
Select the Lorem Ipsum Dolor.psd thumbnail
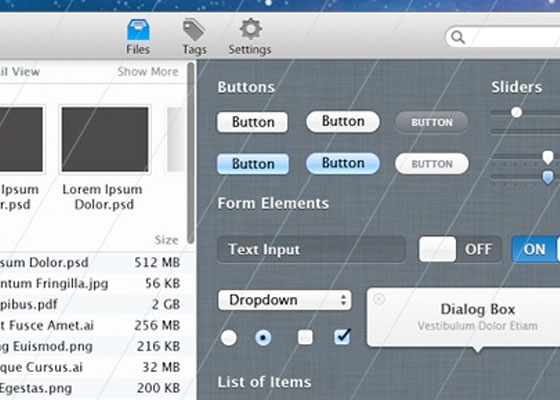pos(105,139)
